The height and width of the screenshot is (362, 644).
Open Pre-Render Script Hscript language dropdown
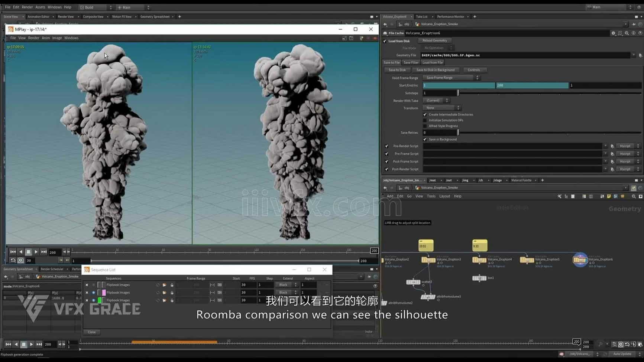[x=628, y=146]
